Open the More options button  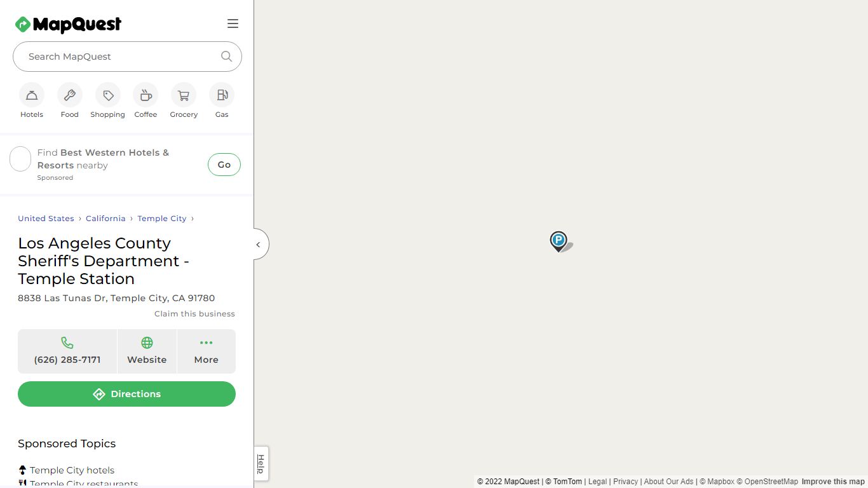coord(207,351)
